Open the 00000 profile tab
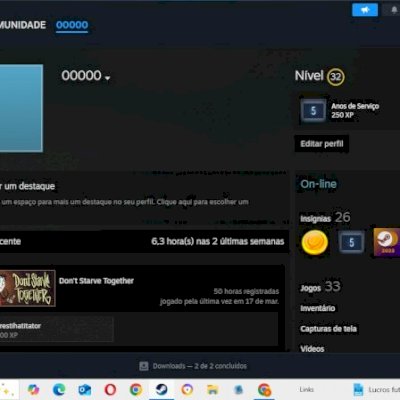The width and height of the screenshot is (400, 400). coord(72,25)
